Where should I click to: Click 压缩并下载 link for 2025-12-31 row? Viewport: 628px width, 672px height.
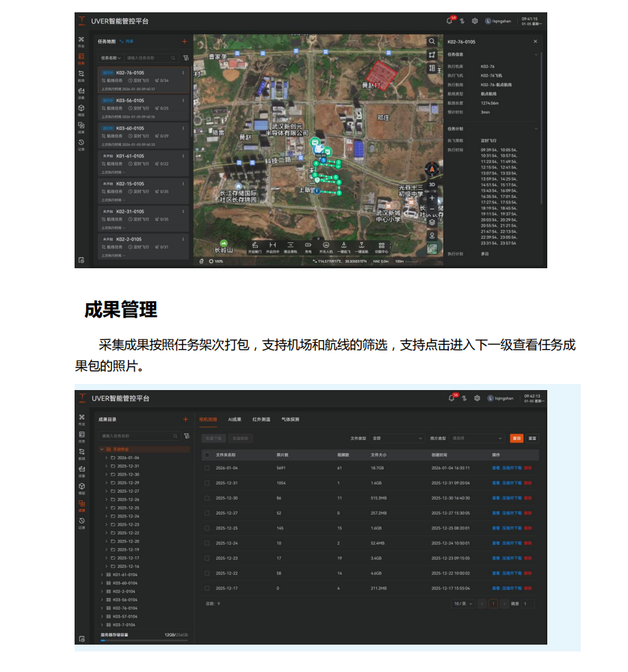pyautogui.click(x=512, y=483)
